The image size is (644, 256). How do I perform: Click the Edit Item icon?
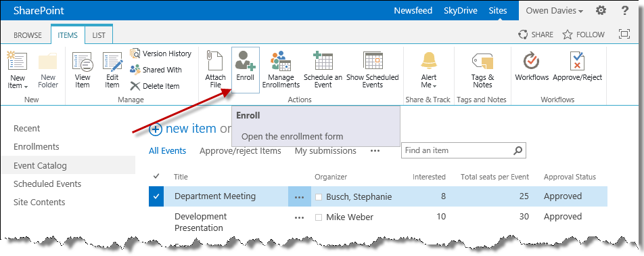[x=112, y=62]
